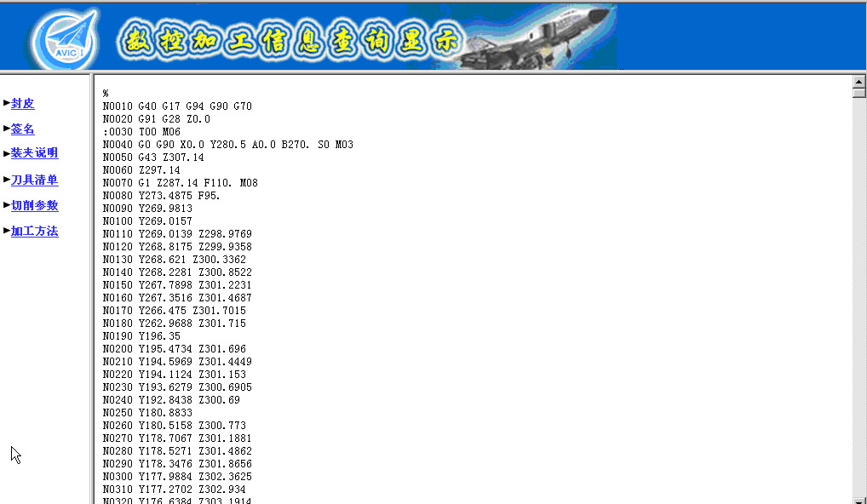This screenshot has height=504, width=867.
Task: Click the arrow marker beside 切削参数
Action: click(7, 205)
